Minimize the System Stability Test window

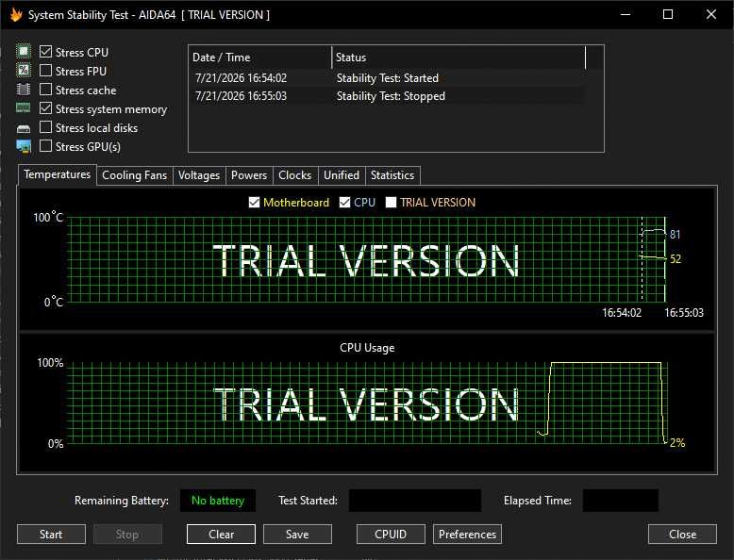point(626,14)
